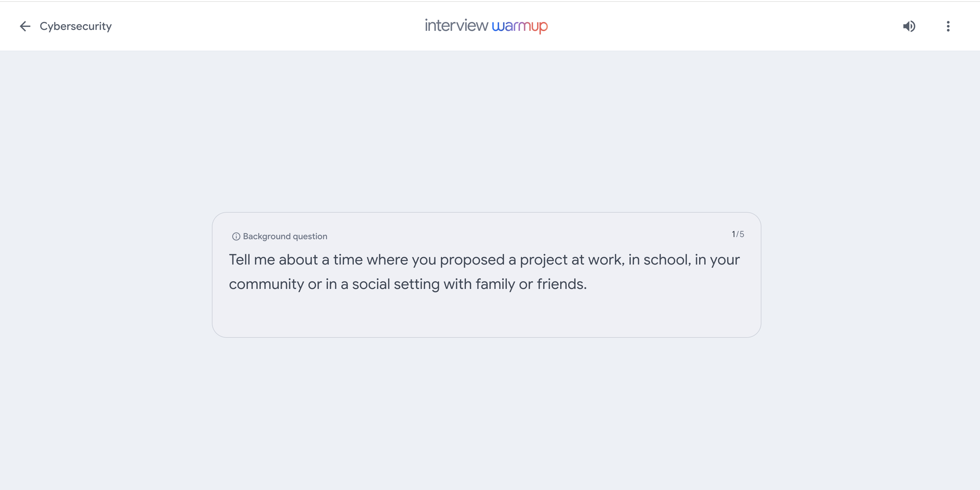Viewport: 980px width, 490px height.
Task: Select the Cybersecurity title in header
Action: [x=76, y=26]
